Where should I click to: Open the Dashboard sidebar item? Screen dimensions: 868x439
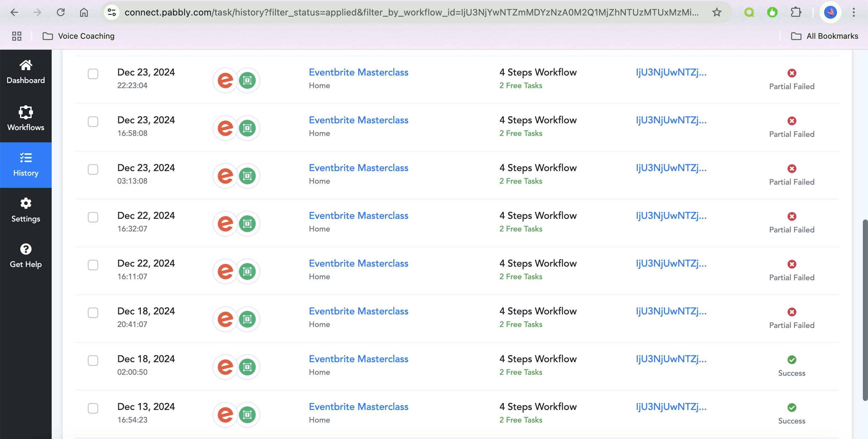click(x=26, y=72)
